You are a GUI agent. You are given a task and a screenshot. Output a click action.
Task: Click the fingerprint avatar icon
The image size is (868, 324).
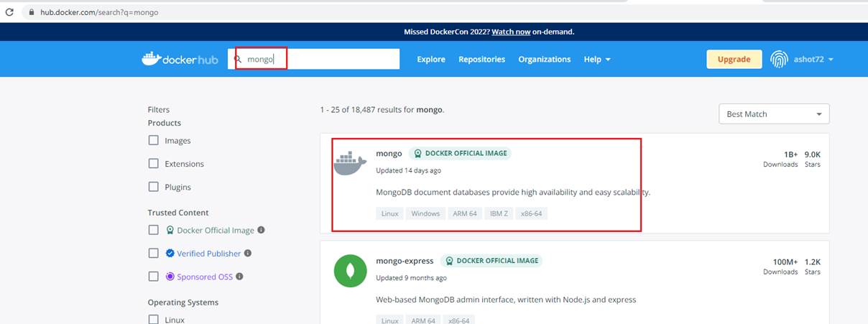pos(779,59)
